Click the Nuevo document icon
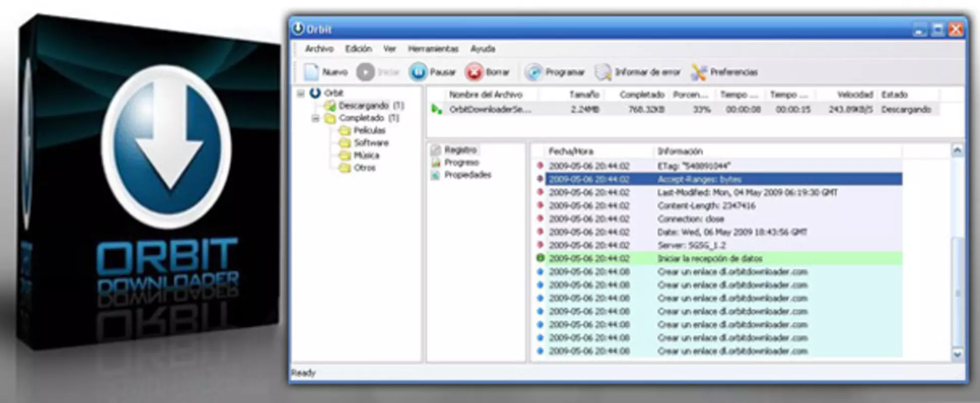Screen dimensions: 980x403 (x=311, y=72)
